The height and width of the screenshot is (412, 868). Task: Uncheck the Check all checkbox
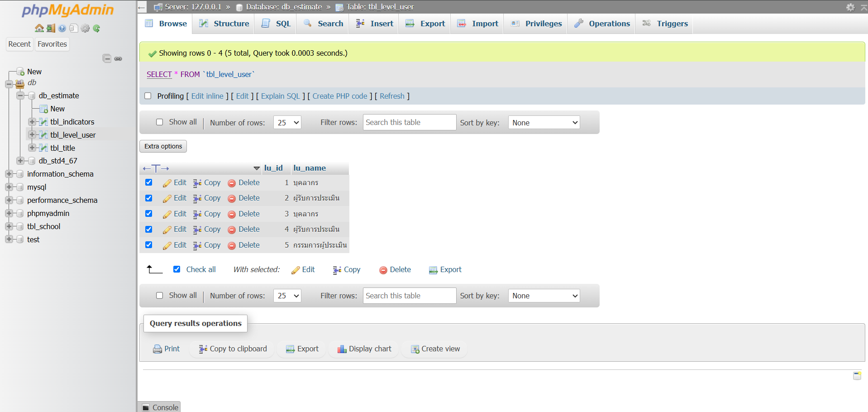pos(177,269)
